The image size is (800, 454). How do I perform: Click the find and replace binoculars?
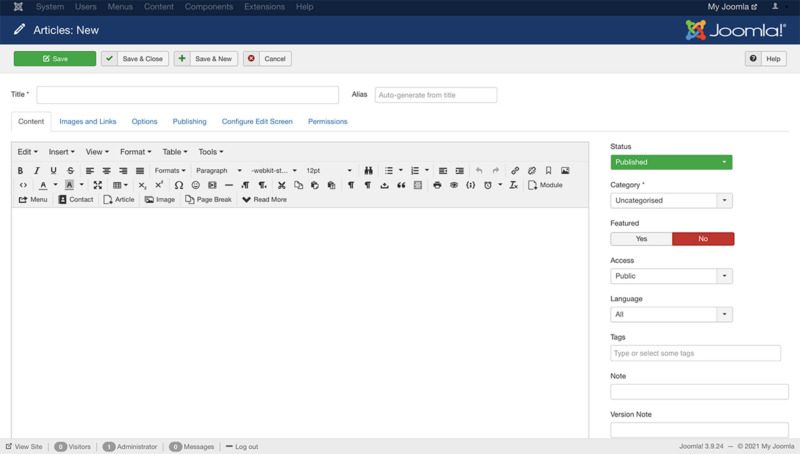click(x=368, y=171)
